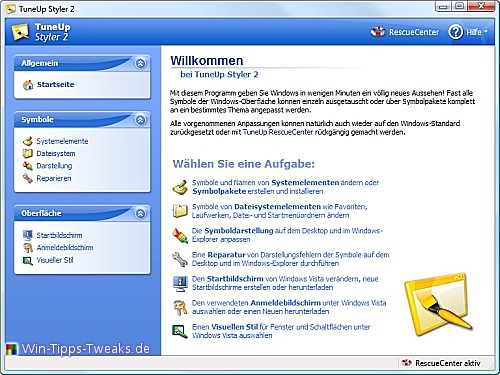Image resolution: width=500 pixels, height=375 pixels.
Task: Click the Reparatur wrench icon in the main pane
Action: [180, 259]
